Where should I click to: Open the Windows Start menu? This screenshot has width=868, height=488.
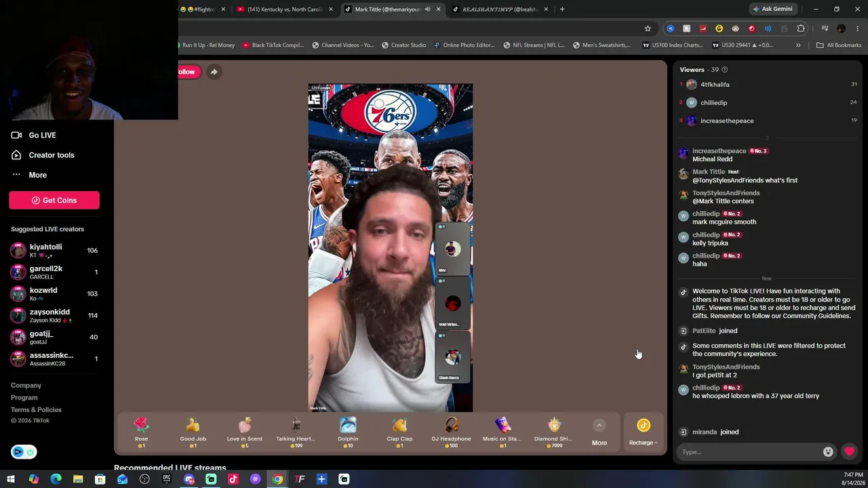[11, 479]
